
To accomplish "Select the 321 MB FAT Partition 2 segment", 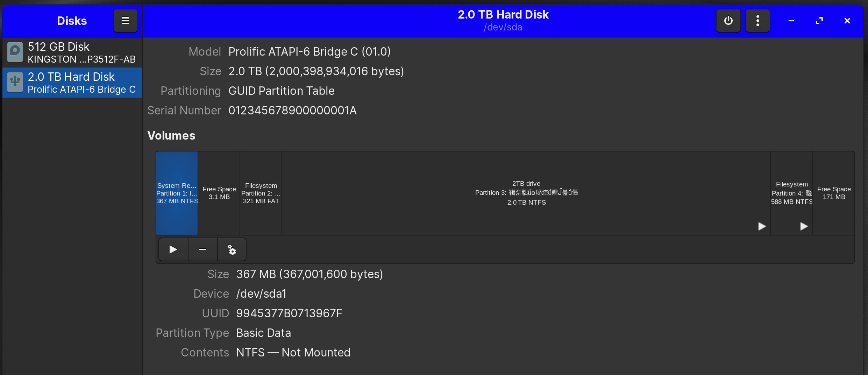I will [261, 192].
